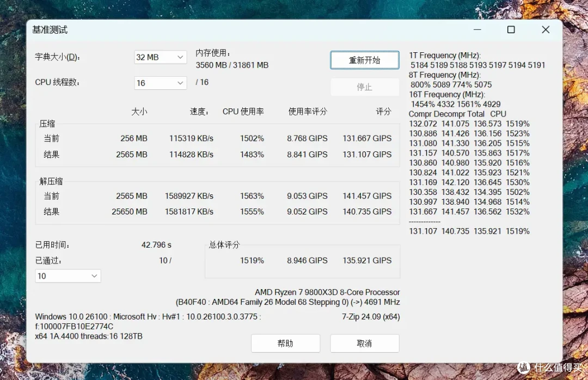588x380 pixels.
Task: Click the log row starting 131.169
Action: point(469,182)
